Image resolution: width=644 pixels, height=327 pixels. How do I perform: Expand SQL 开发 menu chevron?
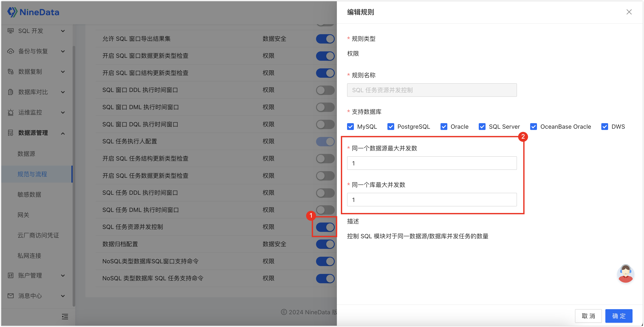point(63,31)
